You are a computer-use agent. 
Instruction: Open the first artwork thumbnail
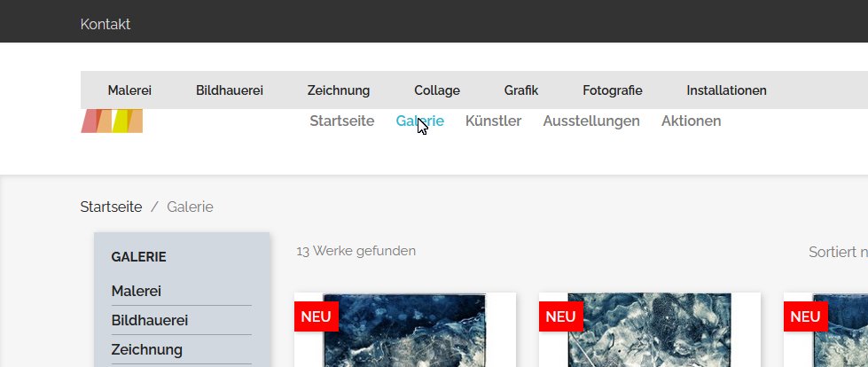point(405,330)
